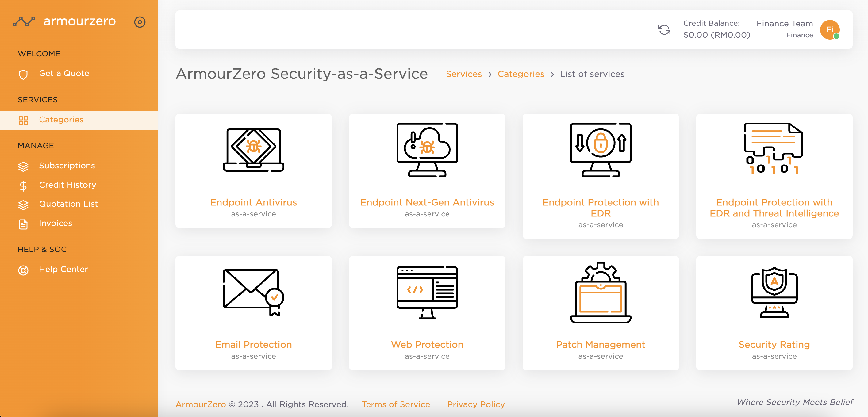Click the Help Center lifebuoy icon
The height and width of the screenshot is (417, 868).
point(23,270)
